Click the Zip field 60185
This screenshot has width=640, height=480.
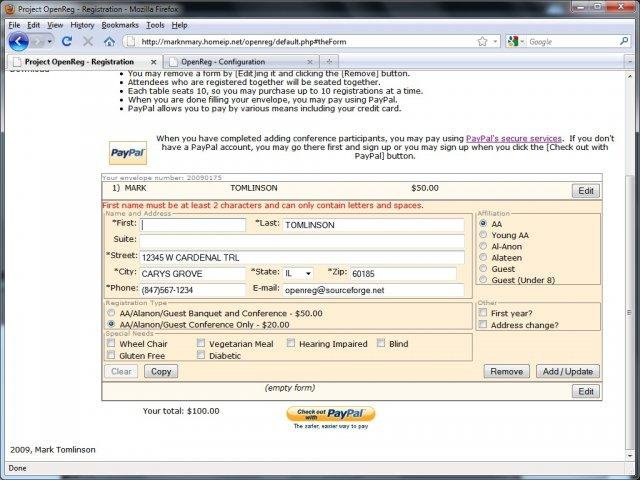pos(403,274)
